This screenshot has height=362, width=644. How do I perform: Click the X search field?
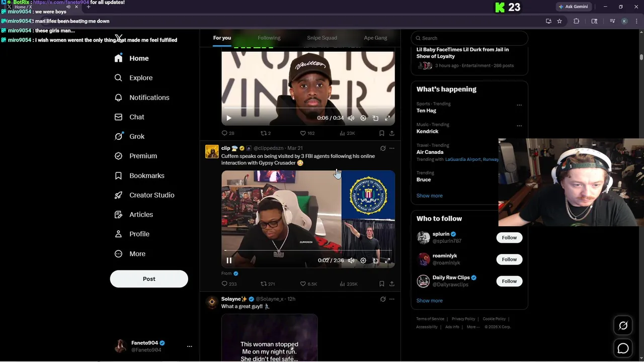[469, 38]
